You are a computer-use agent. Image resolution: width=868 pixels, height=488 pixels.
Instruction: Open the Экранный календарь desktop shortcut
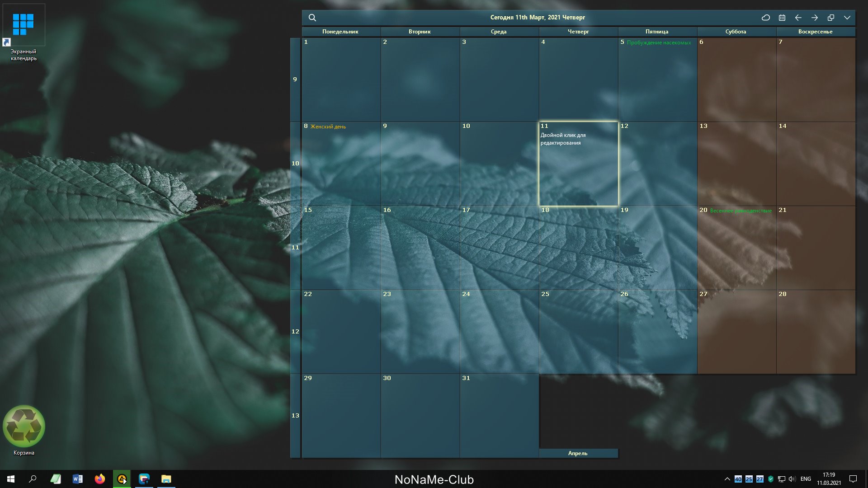pyautogui.click(x=24, y=33)
